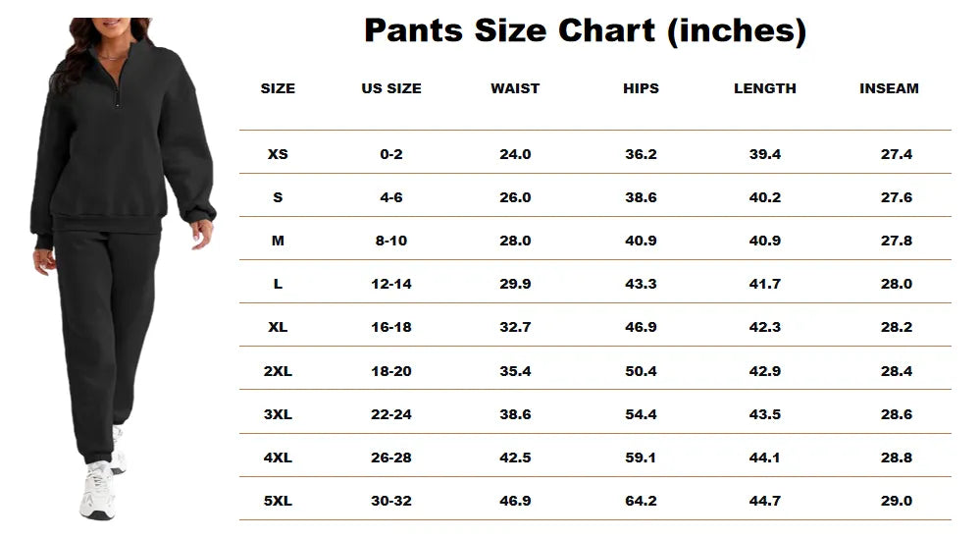Select the SIZE column header
Viewport: 980px width, 539px height.
(278, 88)
